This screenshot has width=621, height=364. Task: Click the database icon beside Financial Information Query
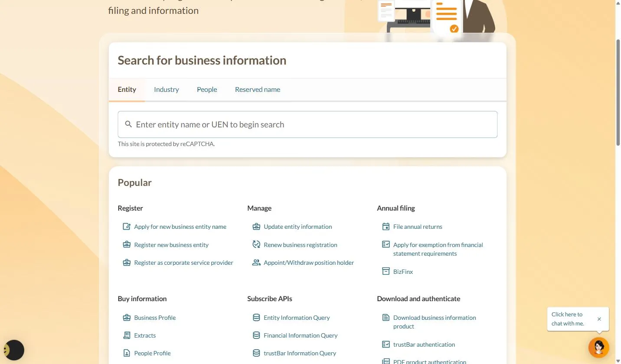[x=256, y=335]
